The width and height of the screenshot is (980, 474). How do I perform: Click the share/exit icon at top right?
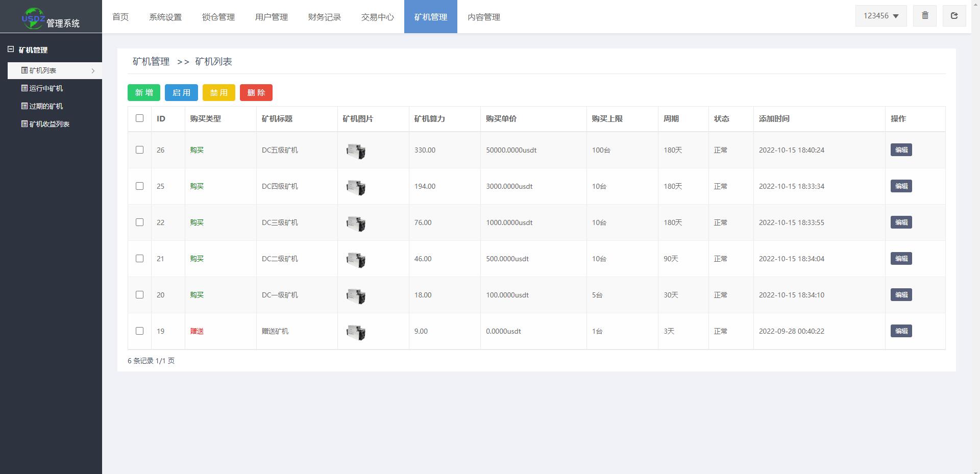[954, 15]
